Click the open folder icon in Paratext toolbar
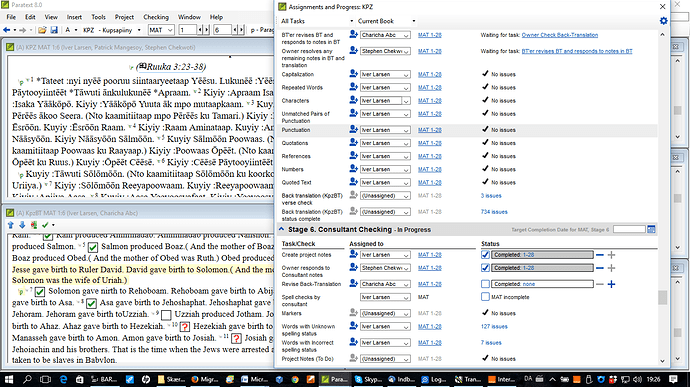Image resolution: width=690 pixels, height=387 pixels. 42,30
